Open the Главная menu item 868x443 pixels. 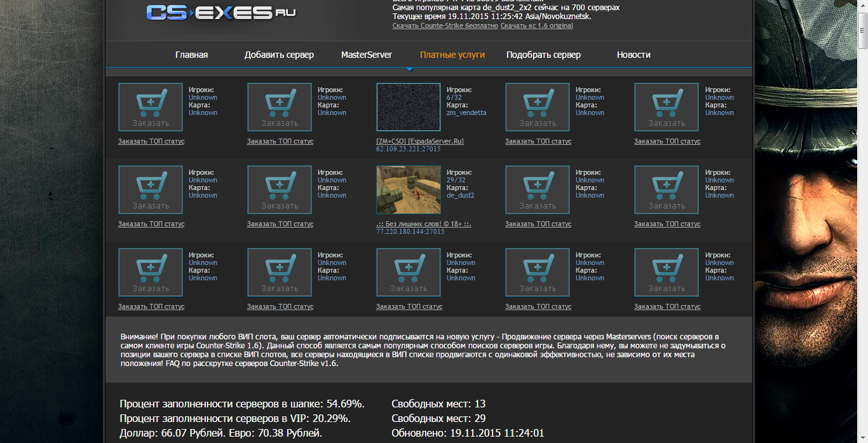(192, 55)
